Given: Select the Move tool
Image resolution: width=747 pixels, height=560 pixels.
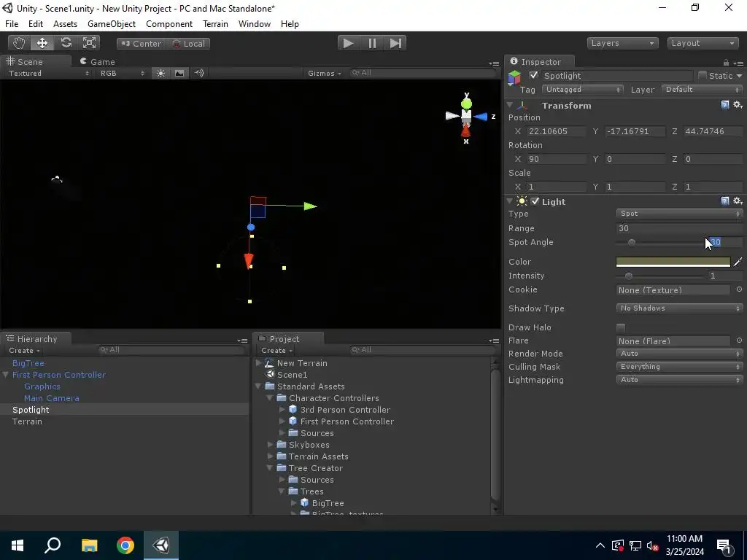Looking at the screenshot, I should point(42,43).
